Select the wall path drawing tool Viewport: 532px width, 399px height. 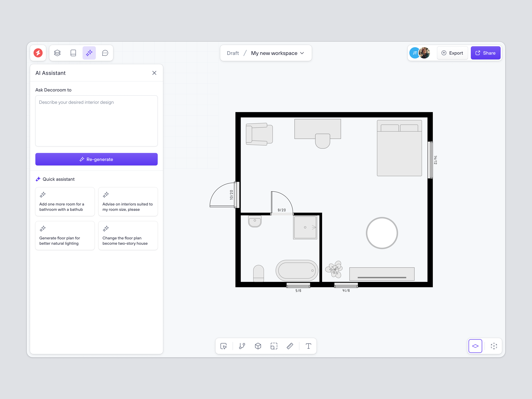pos(242,346)
